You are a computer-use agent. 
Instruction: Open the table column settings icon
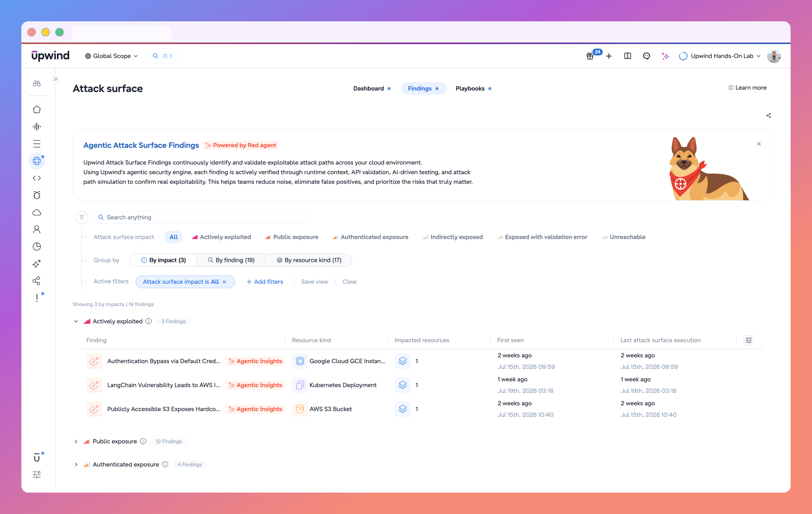click(x=749, y=340)
